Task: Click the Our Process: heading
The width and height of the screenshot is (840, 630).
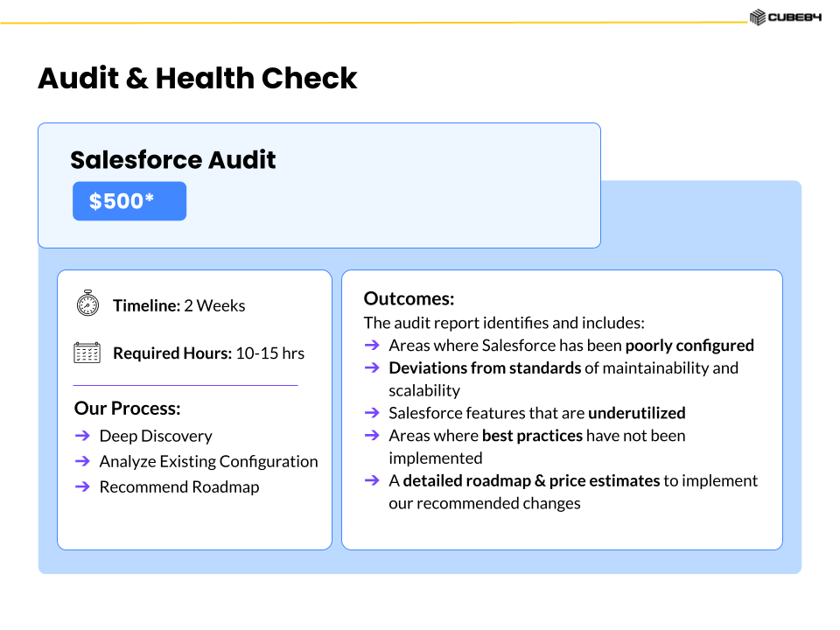Action: coord(127,409)
